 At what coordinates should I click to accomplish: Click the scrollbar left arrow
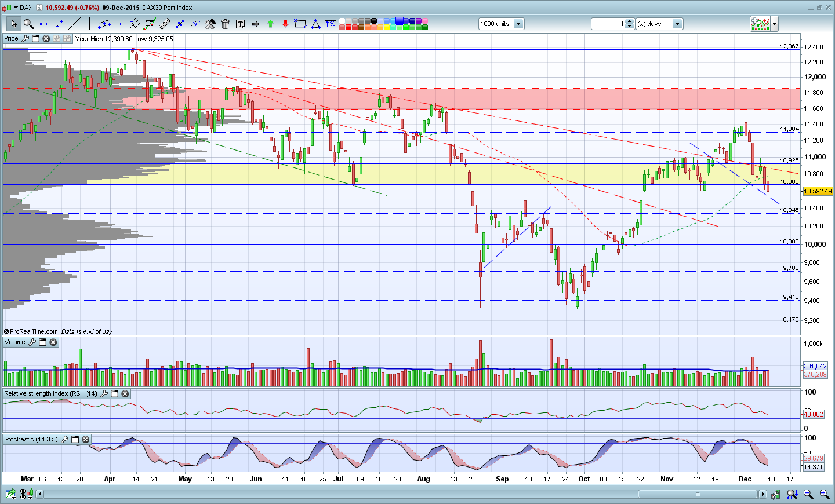tap(40, 494)
